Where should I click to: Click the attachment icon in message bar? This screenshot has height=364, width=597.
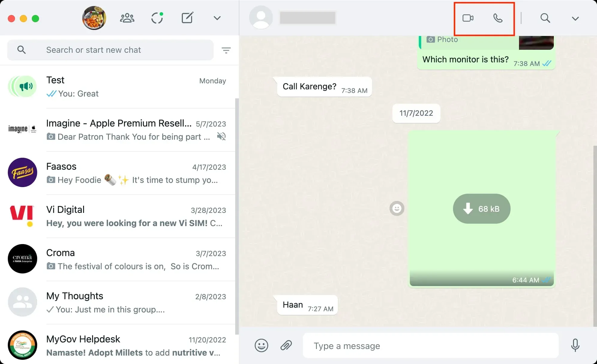286,346
